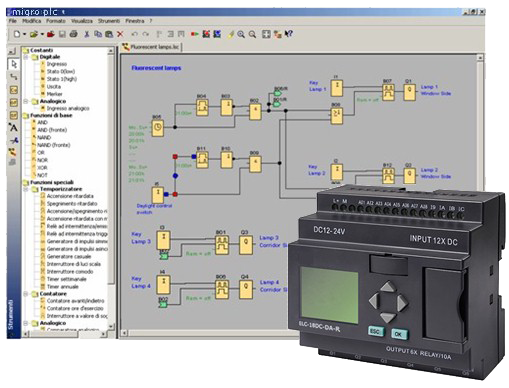
Task: Click the context help question icon
Action: (289, 34)
